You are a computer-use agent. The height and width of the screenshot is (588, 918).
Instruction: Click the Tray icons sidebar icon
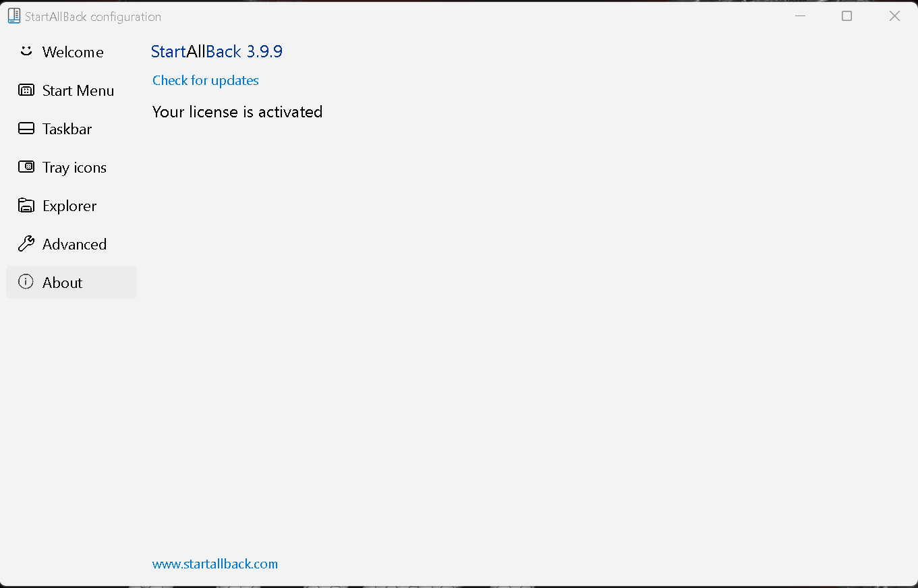[26, 167]
